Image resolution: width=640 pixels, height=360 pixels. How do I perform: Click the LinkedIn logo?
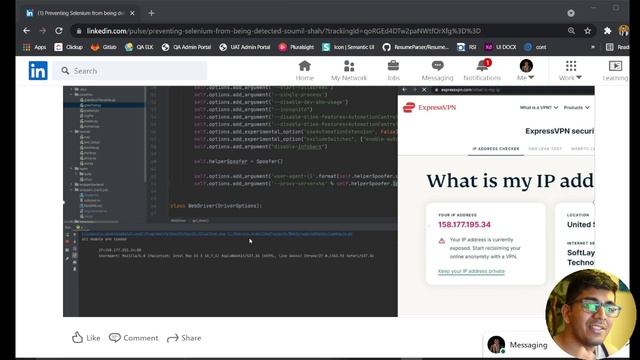click(x=38, y=71)
